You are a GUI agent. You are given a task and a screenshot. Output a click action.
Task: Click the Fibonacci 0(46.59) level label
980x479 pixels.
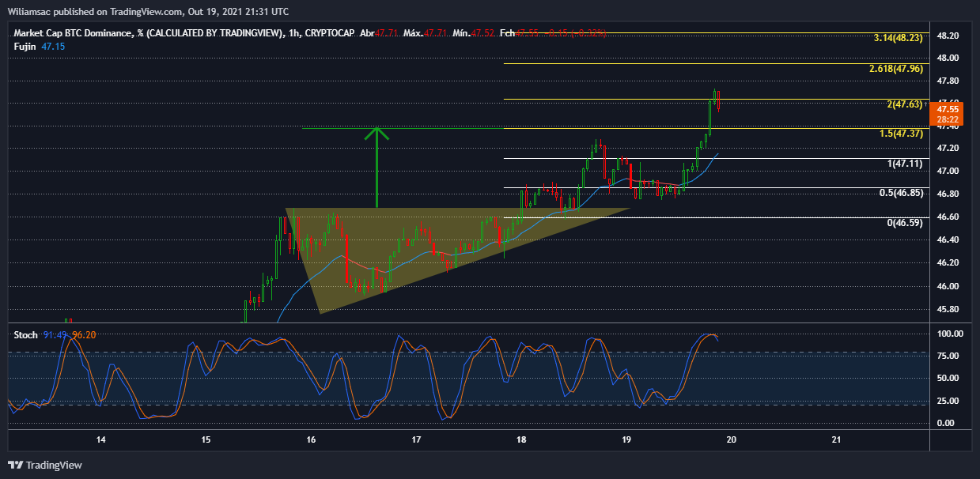tap(905, 223)
